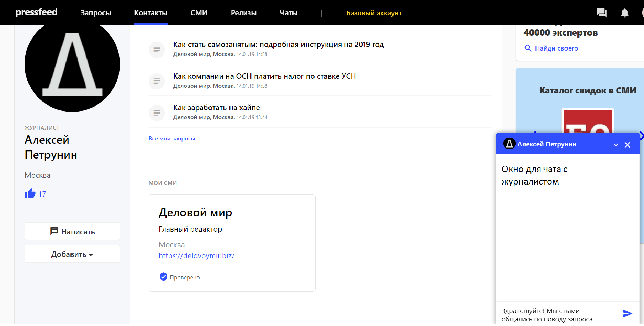This screenshot has width=644, height=326.
Task: Expand the Добавить dropdown
Action: 72,254
